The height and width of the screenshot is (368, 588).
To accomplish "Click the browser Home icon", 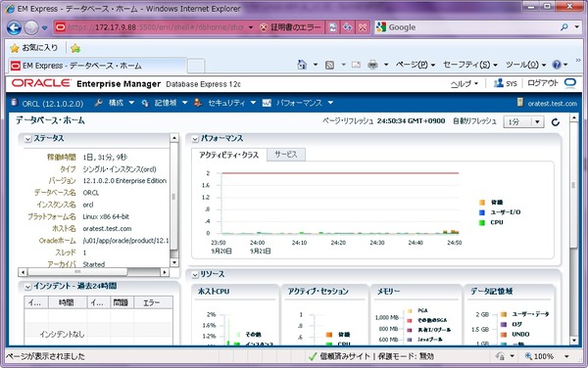I will point(302,65).
